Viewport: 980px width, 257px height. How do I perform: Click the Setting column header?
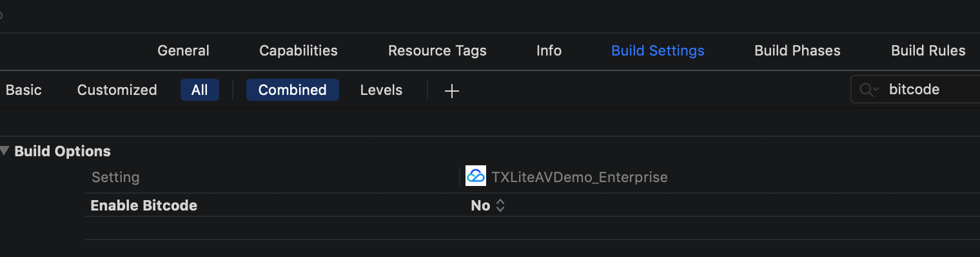115,177
